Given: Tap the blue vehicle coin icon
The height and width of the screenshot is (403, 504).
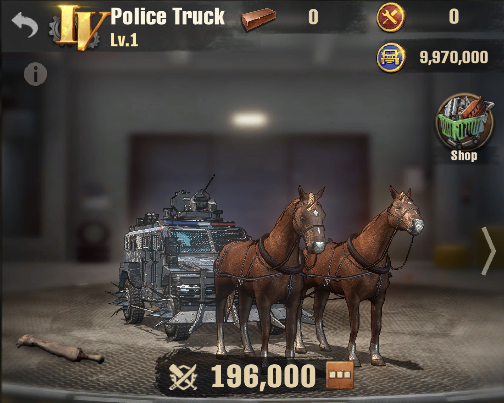Looking at the screenshot, I should point(391,57).
